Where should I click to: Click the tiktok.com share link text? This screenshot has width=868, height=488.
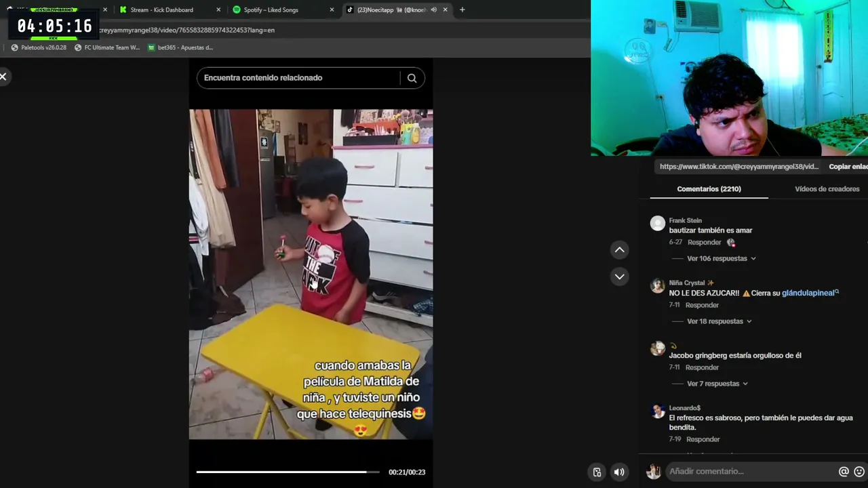[739, 166]
